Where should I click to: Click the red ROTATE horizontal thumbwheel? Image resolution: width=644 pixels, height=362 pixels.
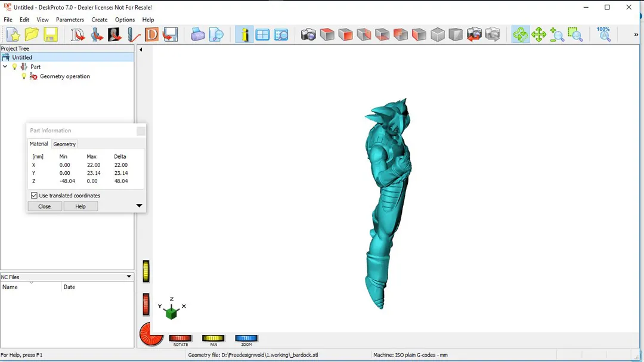(x=180, y=338)
